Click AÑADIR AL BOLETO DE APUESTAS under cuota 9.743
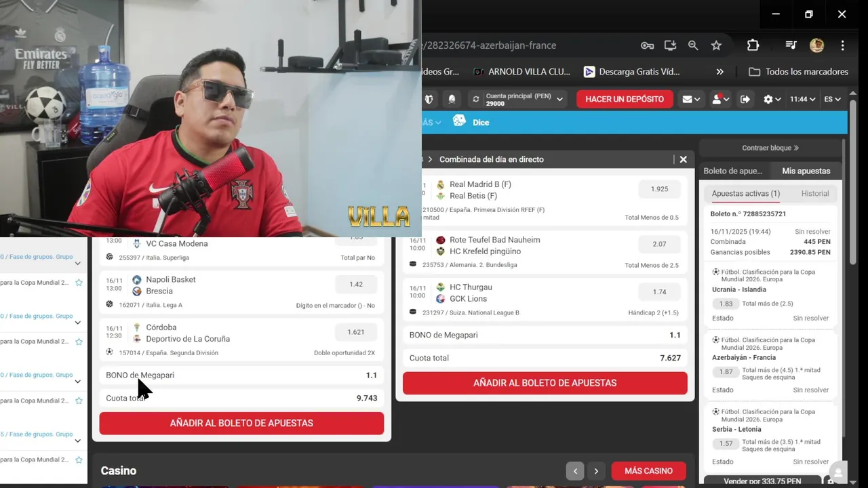868x488 pixels. [241, 423]
